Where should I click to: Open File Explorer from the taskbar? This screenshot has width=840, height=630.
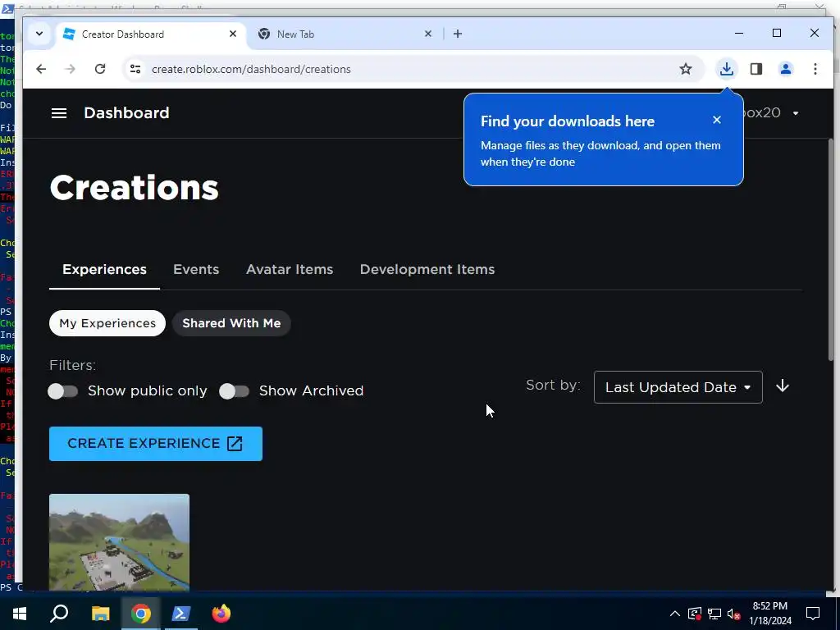click(x=100, y=614)
